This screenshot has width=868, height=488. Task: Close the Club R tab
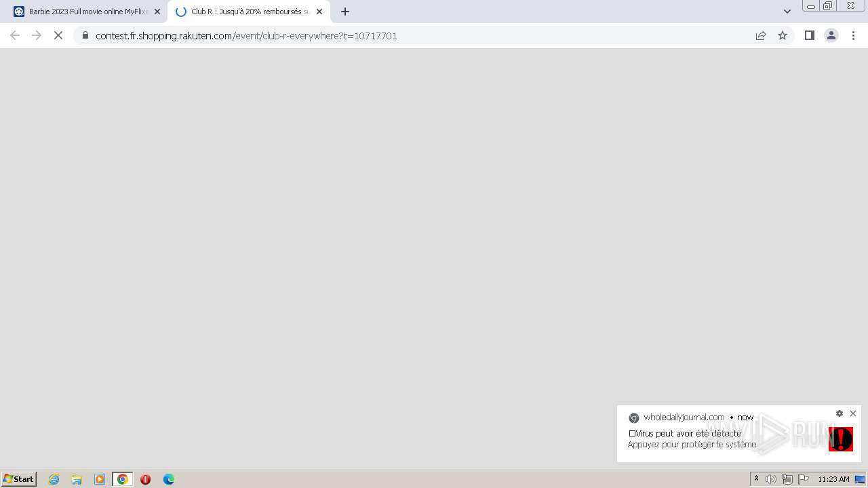319,12
